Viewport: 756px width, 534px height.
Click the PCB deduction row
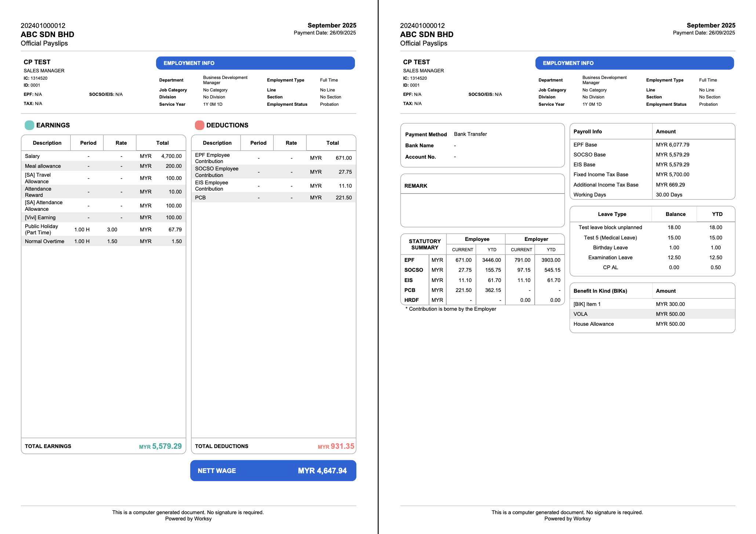[273, 198]
